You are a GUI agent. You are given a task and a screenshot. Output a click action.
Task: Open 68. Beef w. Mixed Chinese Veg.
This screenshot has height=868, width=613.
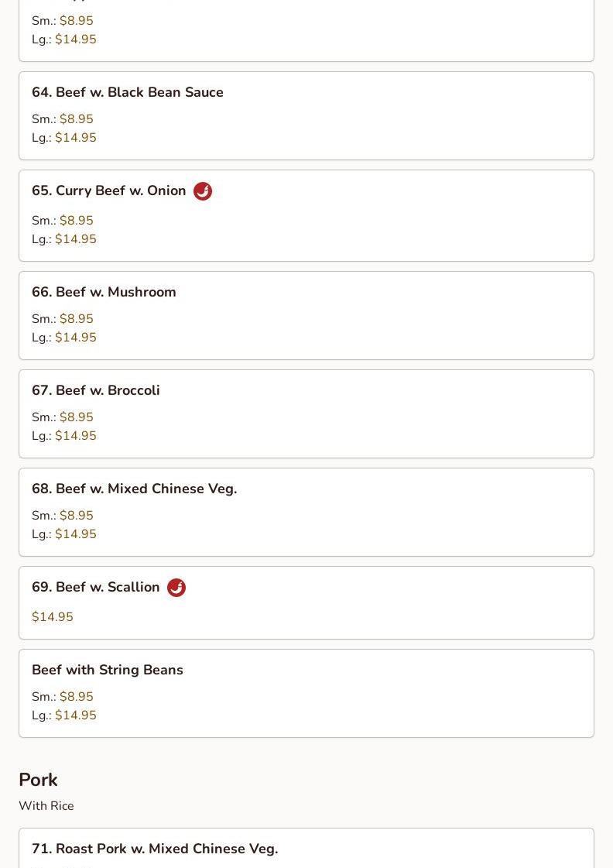point(306,512)
